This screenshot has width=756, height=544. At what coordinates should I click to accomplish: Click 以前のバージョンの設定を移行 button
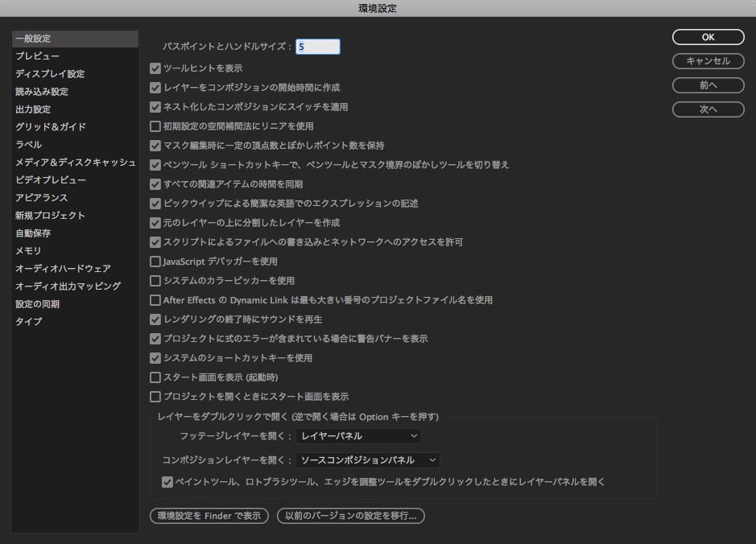349,516
